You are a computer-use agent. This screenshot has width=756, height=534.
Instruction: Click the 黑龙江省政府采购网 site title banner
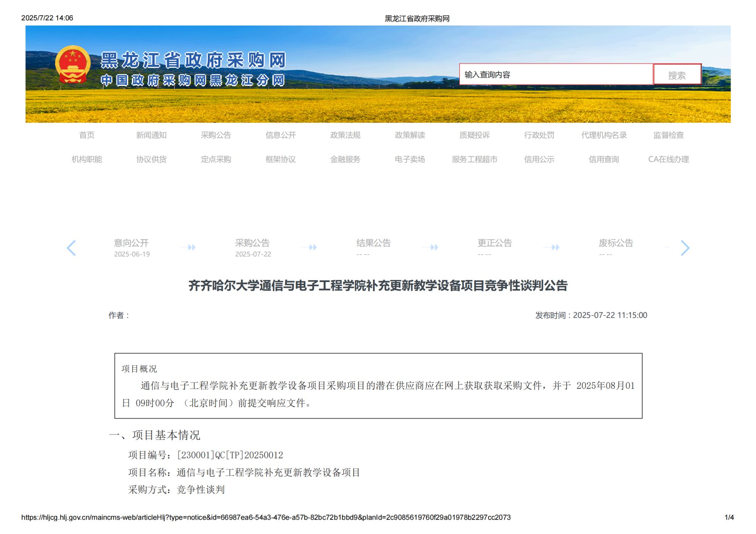193,61
